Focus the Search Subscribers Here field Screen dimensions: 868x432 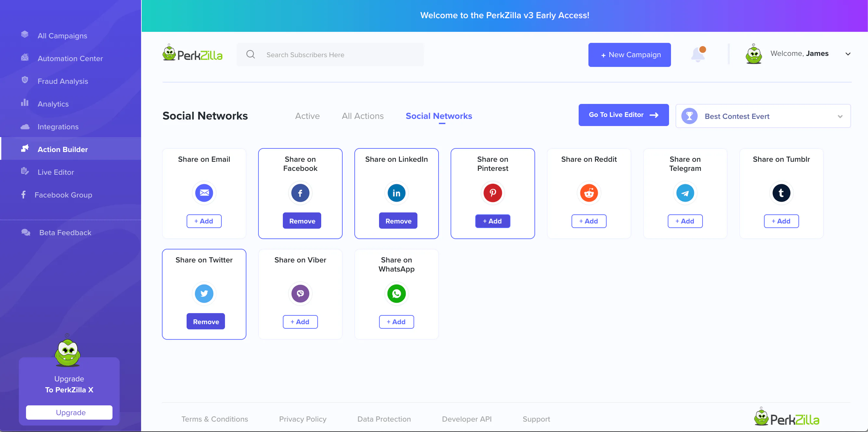pyautogui.click(x=330, y=55)
